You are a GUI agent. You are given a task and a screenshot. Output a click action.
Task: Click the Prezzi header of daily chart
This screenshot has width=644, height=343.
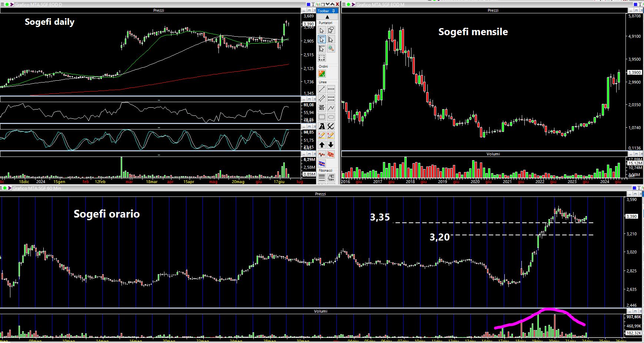click(x=159, y=10)
